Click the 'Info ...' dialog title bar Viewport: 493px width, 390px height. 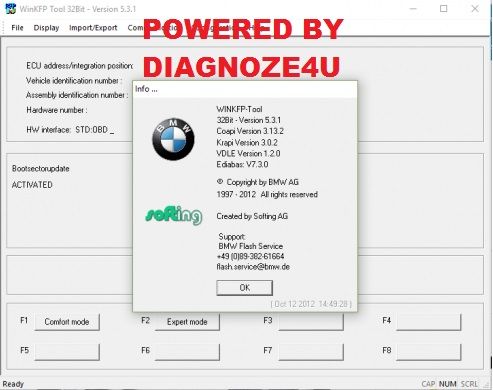(x=245, y=89)
